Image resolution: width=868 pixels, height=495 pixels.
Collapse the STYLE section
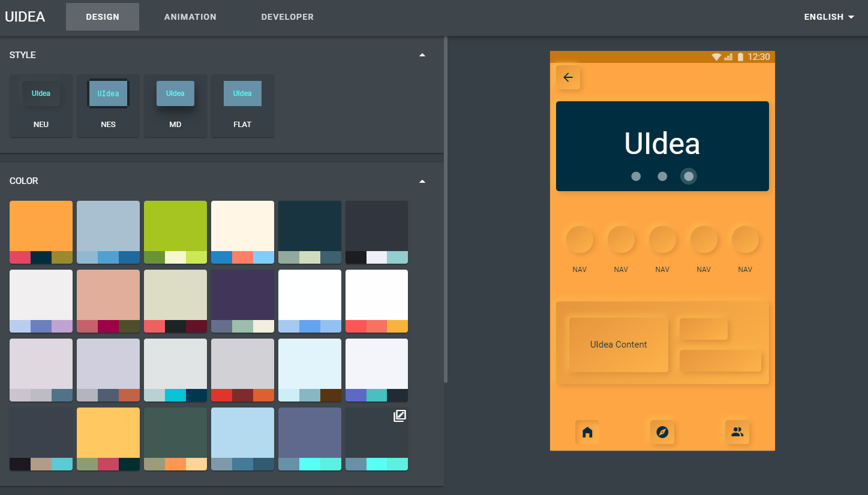click(x=422, y=55)
